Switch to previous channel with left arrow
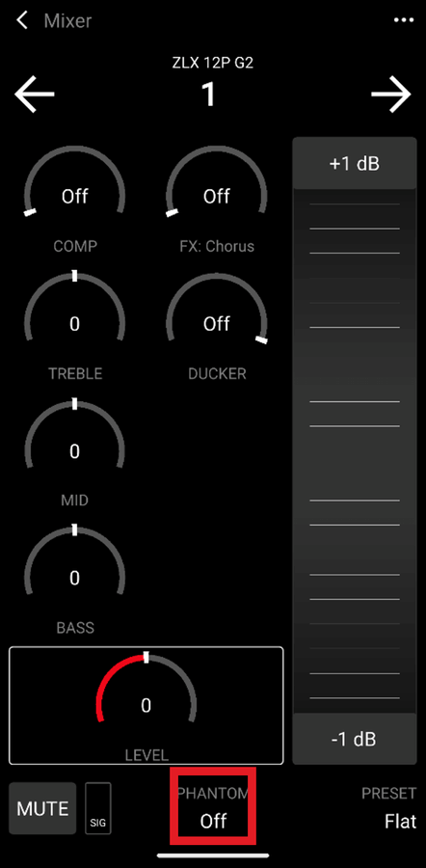 click(35, 95)
